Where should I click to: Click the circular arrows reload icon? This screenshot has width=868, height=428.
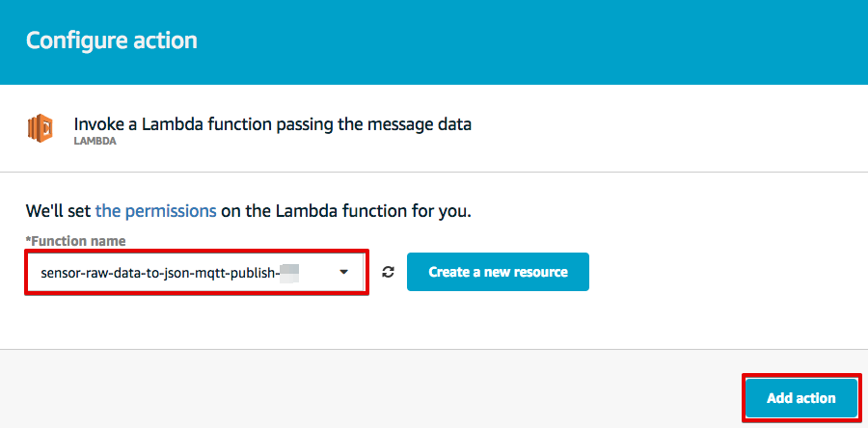(x=389, y=272)
